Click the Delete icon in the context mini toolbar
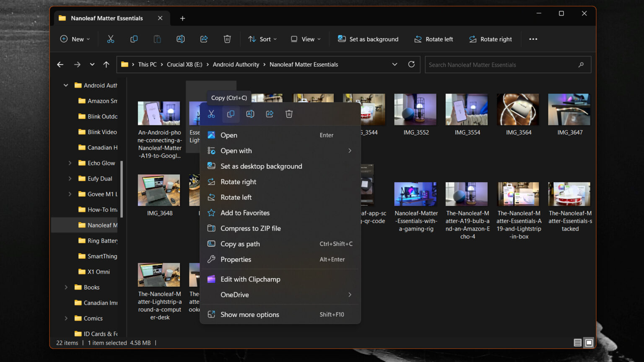Image resolution: width=644 pixels, height=362 pixels. click(x=288, y=114)
